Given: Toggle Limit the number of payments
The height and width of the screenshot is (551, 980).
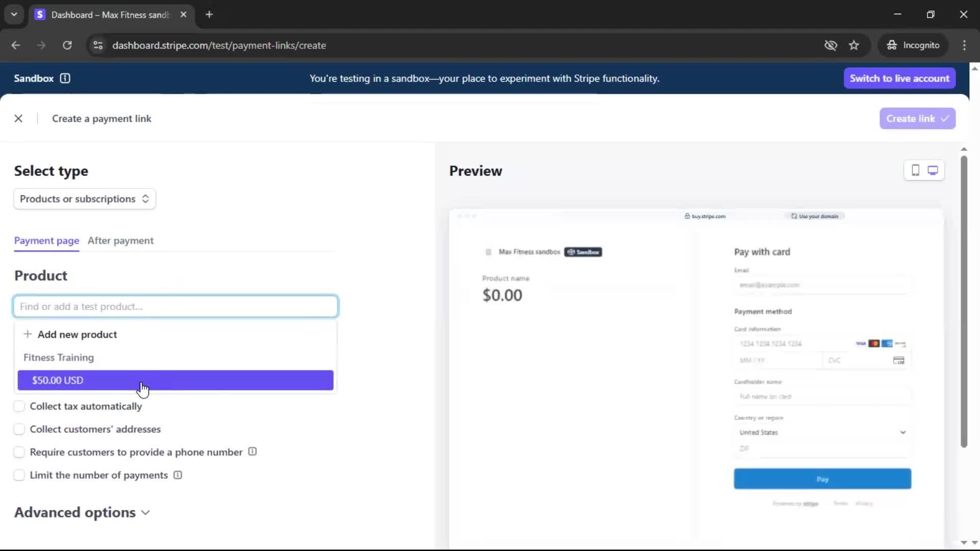Looking at the screenshot, I should click(19, 475).
